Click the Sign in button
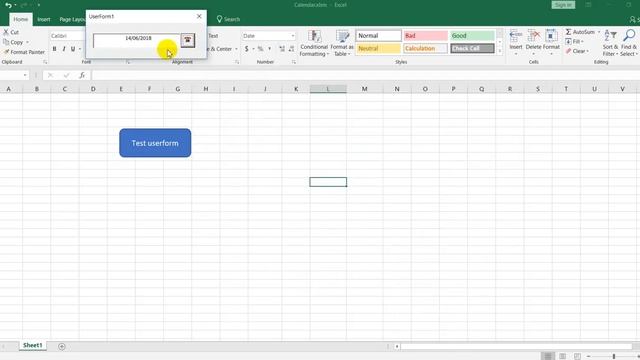The height and width of the screenshot is (360, 640). (563, 5)
